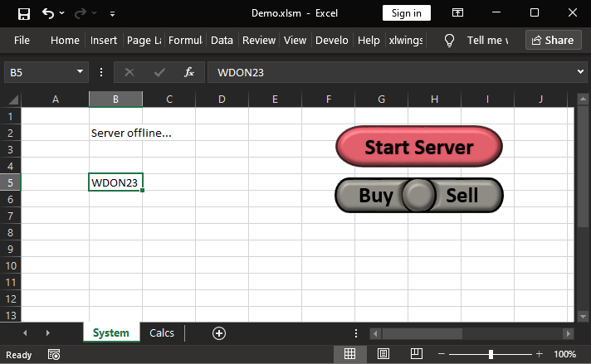Click the previous sheet navigation arrow
This screenshot has width=591, height=364.
[x=25, y=332]
